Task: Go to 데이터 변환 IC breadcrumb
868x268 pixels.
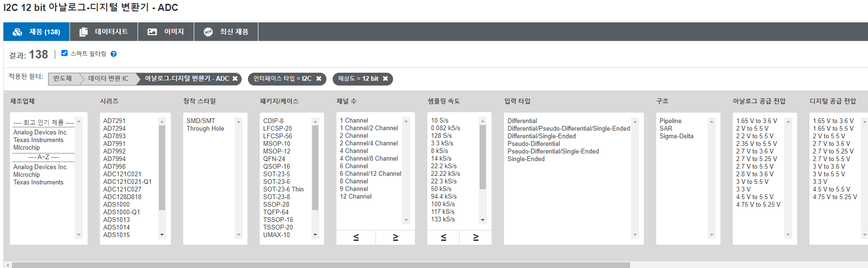Action: point(108,79)
